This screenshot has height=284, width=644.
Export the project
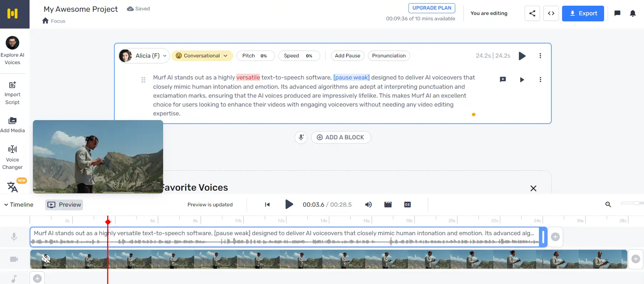(x=583, y=14)
